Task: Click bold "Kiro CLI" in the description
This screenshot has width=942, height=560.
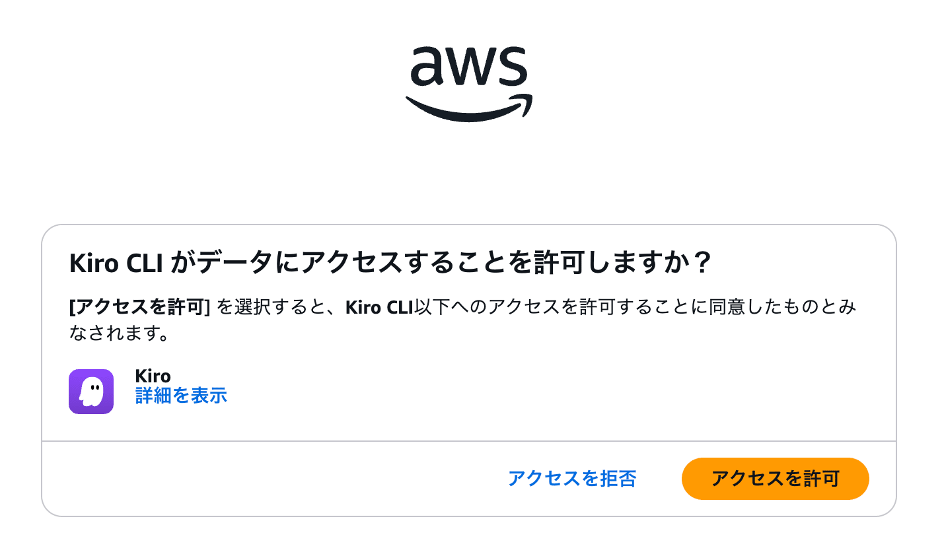Action: pos(379,308)
